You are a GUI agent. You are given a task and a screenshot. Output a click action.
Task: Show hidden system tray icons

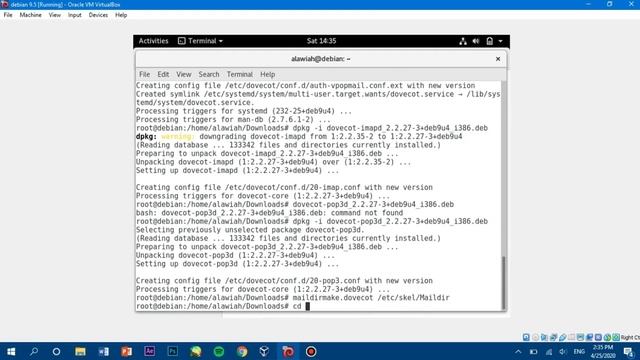pos(518,351)
